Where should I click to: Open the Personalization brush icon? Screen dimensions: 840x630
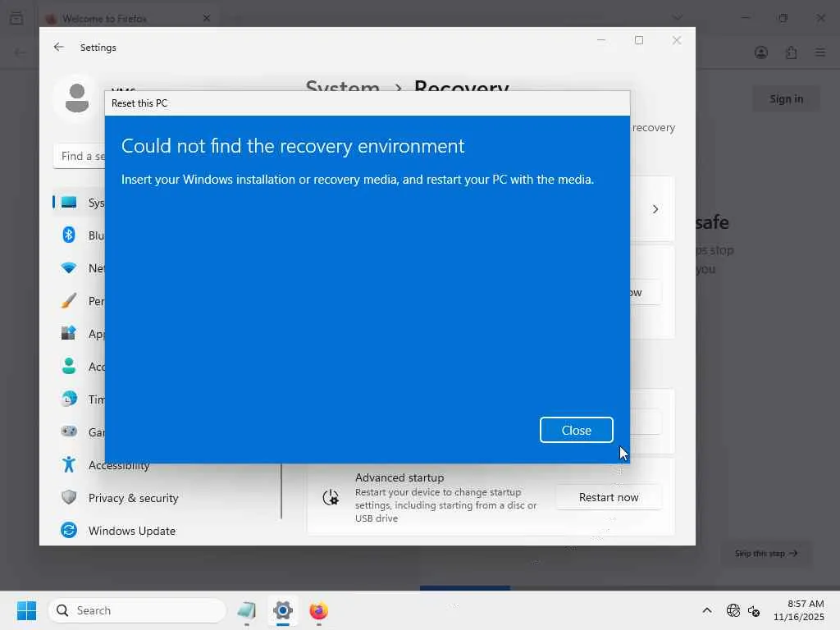[x=69, y=300]
